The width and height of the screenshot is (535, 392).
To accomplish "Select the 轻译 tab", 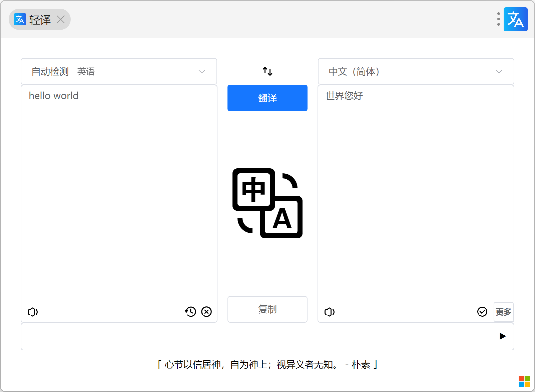I will point(40,20).
